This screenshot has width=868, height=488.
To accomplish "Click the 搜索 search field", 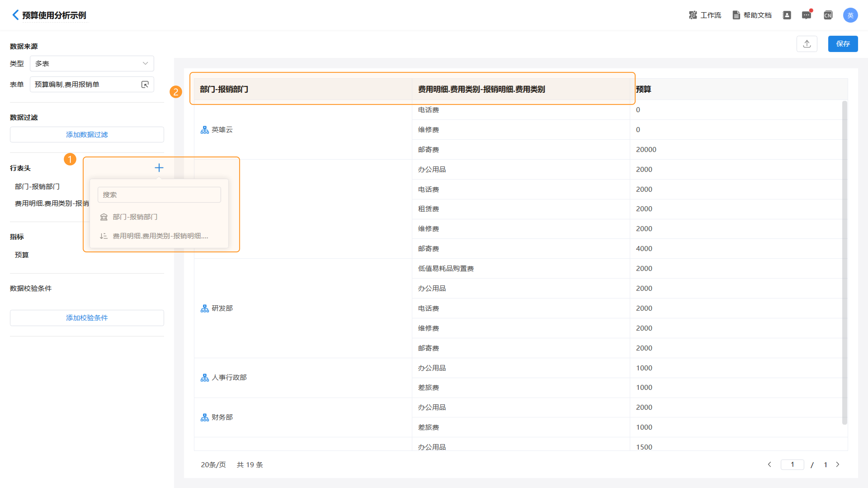I will [x=159, y=194].
